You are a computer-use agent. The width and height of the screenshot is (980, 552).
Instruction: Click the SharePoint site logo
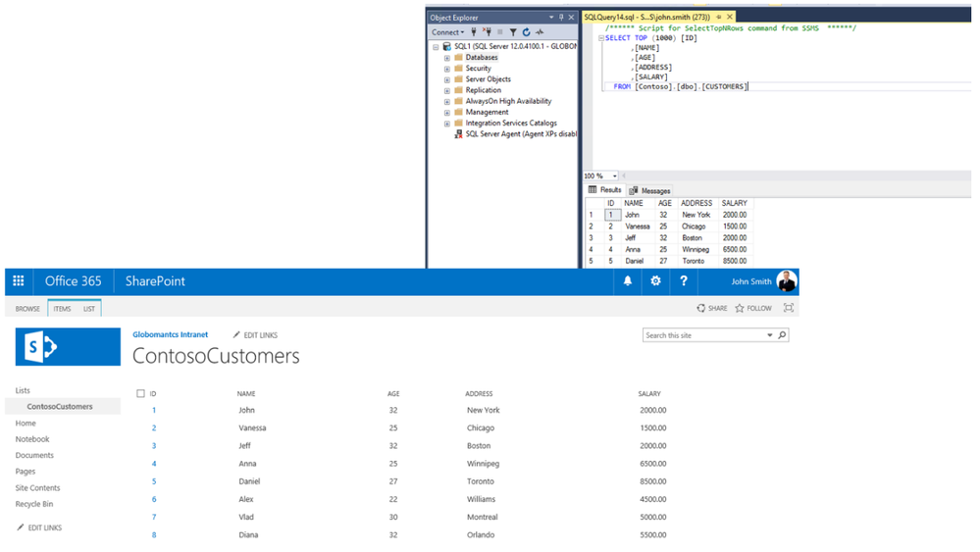(68, 346)
